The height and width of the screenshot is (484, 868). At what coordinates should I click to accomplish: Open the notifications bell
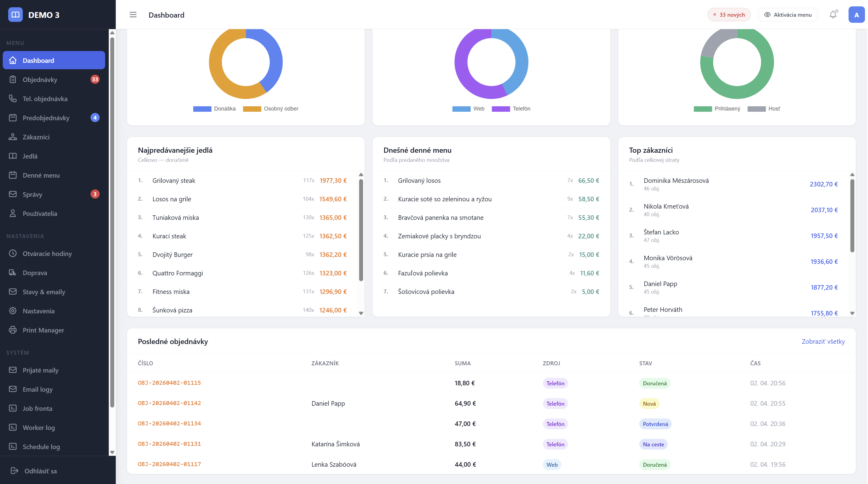pyautogui.click(x=833, y=15)
